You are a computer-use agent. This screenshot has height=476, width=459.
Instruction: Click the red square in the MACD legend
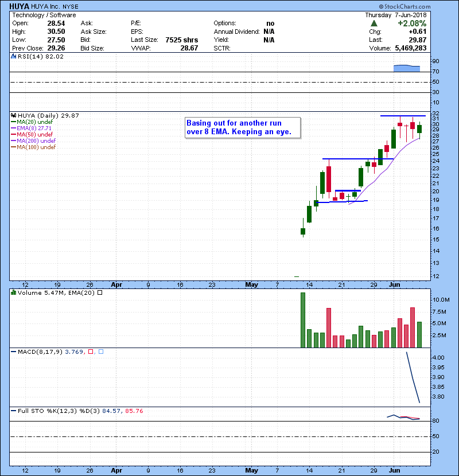pyautogui.click(x=91, y=352)
